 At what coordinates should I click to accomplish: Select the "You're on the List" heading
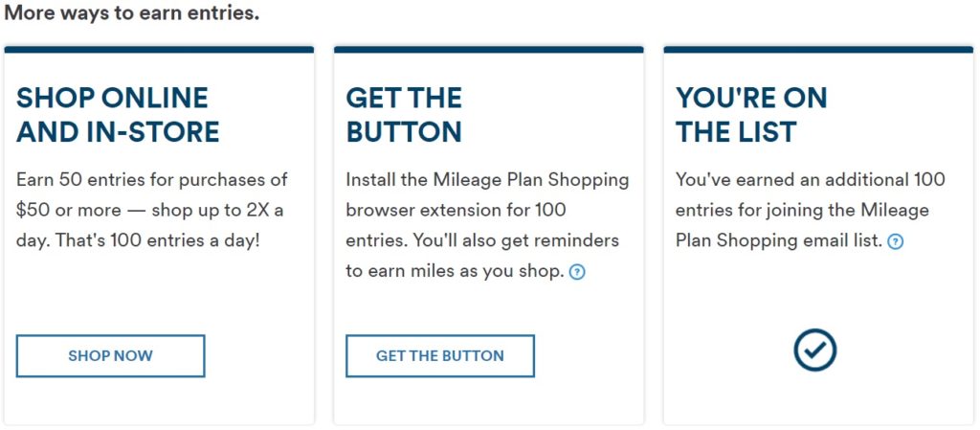click(751, 114)
